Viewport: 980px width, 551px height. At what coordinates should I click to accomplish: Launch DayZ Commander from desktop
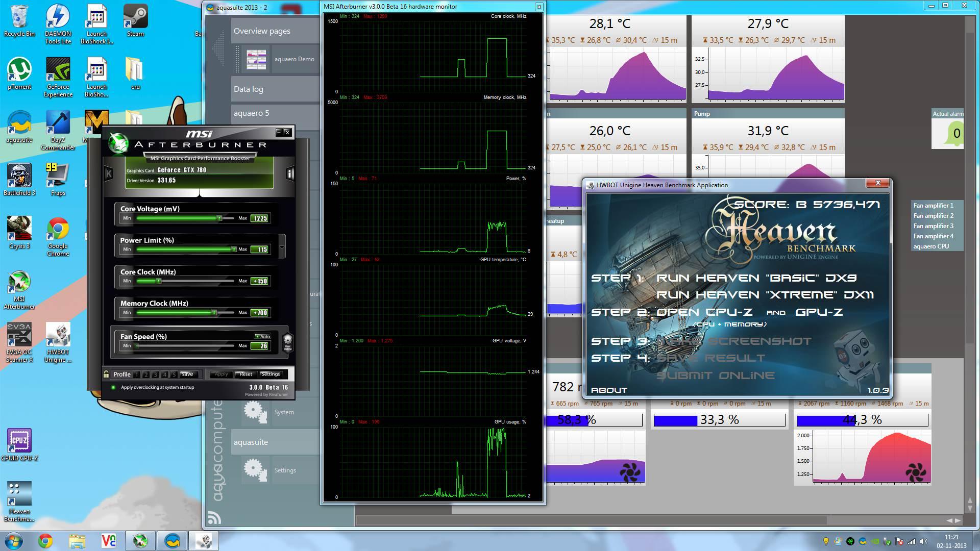pyautogui.click(x=58, y=131)
